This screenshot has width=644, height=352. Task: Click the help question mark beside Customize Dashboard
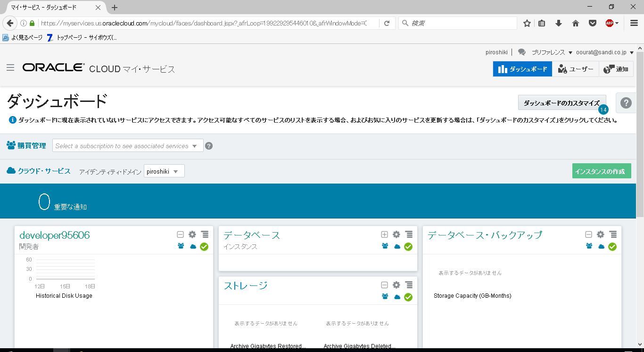click(626, 103)
